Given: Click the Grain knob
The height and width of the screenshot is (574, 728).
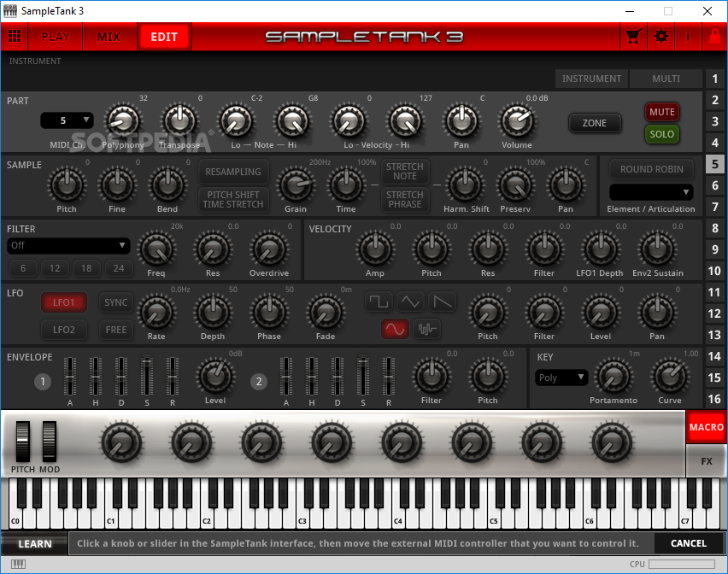Looking at the screenshot, I should click(296, 185).
